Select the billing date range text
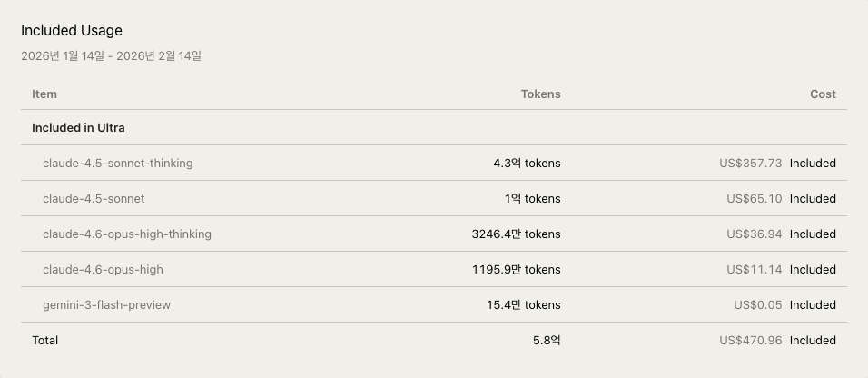 [111, 56]
